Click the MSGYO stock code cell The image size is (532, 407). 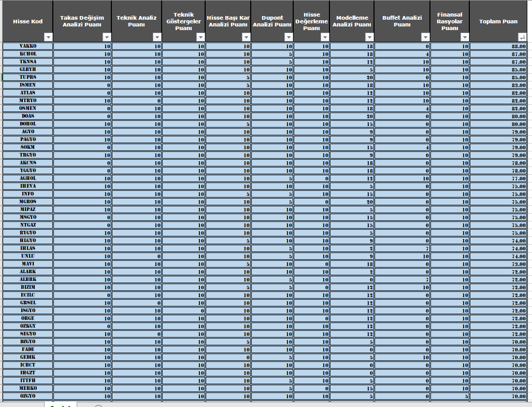(x=28, y=217)
